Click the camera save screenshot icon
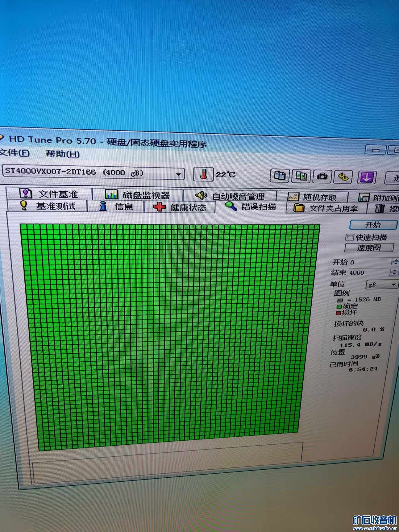This screenshot has height=532, width=399. click(x=322, y=177)
